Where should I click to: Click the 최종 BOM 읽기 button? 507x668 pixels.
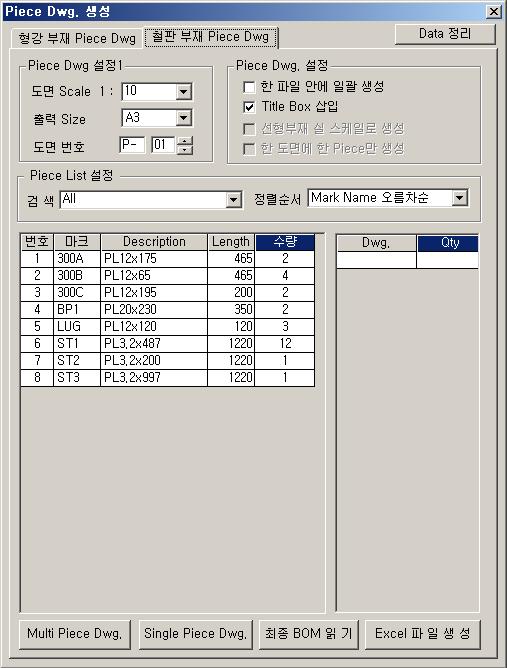[308, 634]
